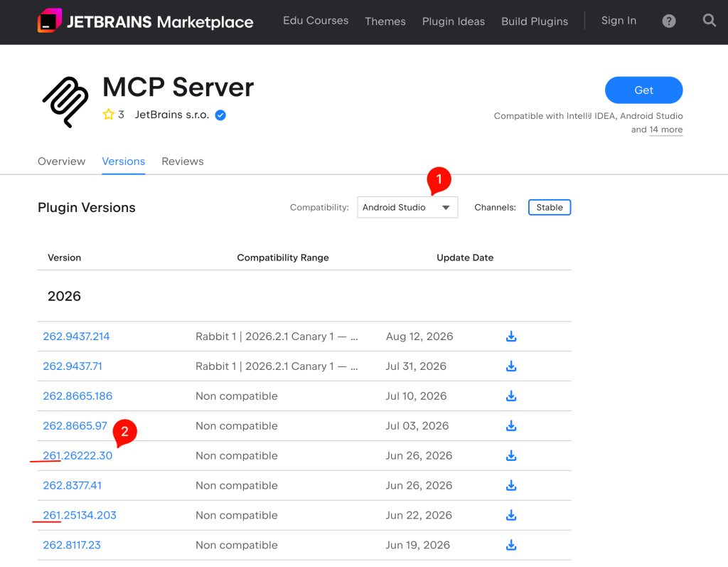The height and width of the screenshot is (567, 728).
Task: Click the blue Get button
Action: (643, 90)
